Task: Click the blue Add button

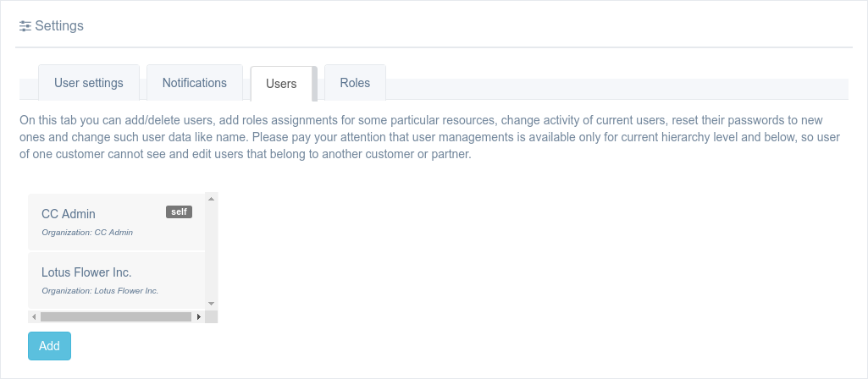Action: tap(49, 346)
